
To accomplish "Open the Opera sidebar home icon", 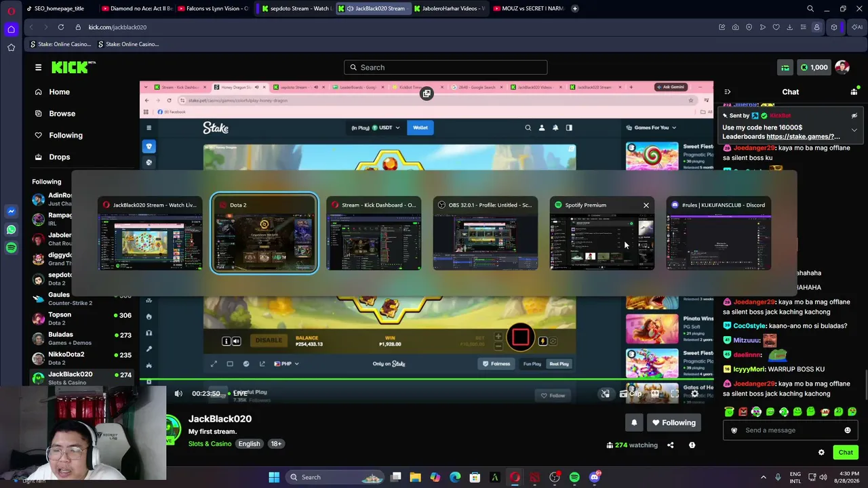I will [11, 29].
